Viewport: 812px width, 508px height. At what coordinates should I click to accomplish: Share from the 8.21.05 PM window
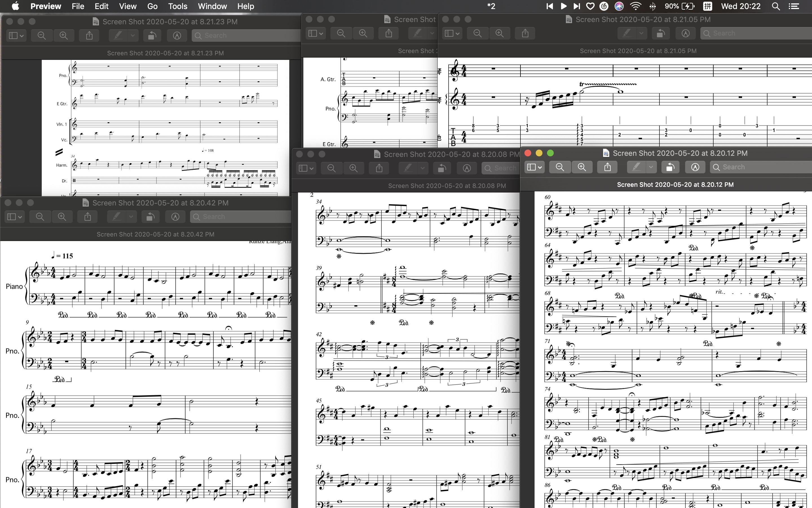click(525, 33)
